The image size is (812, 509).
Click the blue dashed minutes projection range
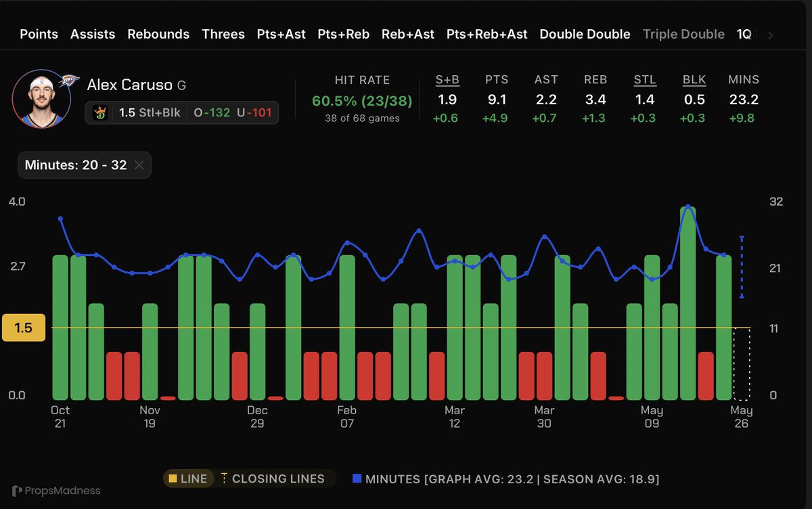[742, 267]
